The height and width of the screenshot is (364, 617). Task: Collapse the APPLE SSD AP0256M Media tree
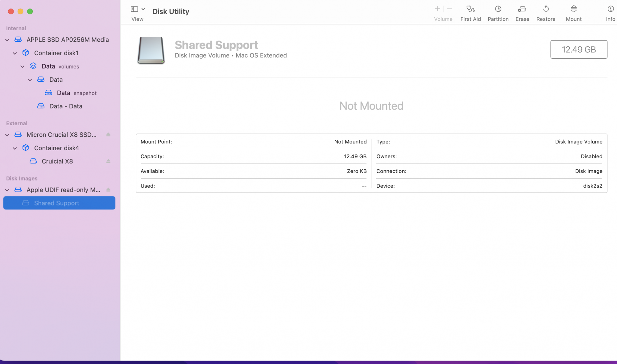pyautogui.click(x=7, y=40)
